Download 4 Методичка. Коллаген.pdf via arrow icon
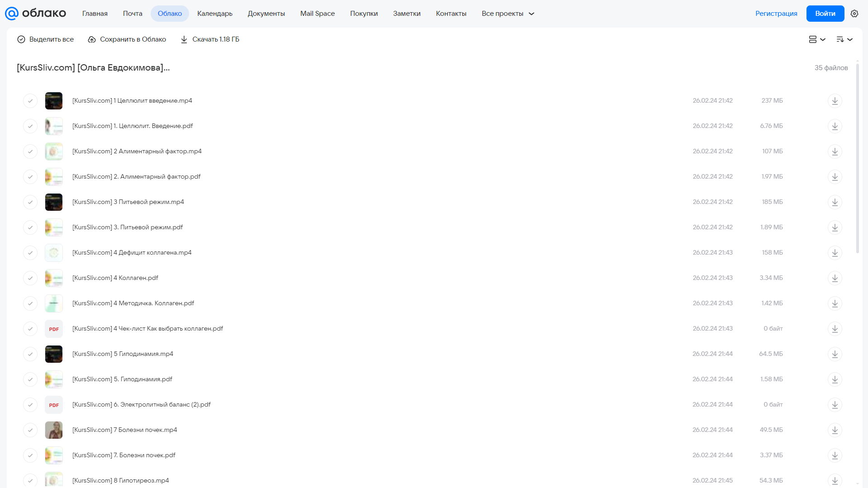 click(835, 303)
